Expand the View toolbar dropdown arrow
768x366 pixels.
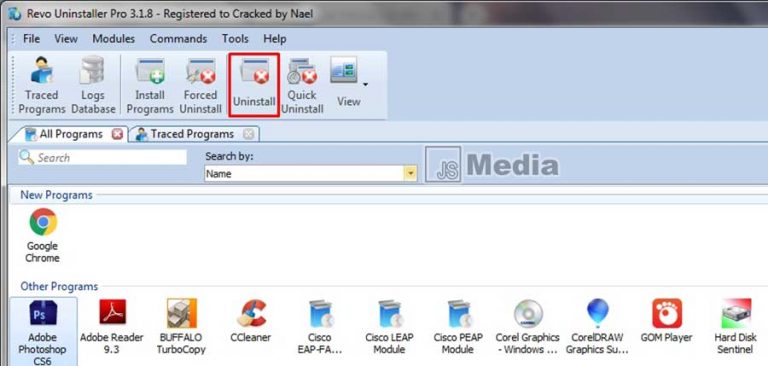tap(365, 85)
